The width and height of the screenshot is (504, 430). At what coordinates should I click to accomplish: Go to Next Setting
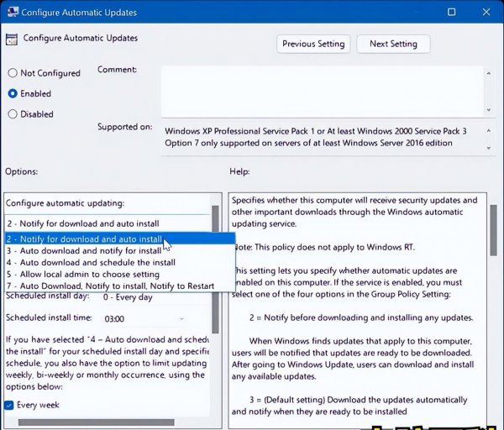click(393, 44)
